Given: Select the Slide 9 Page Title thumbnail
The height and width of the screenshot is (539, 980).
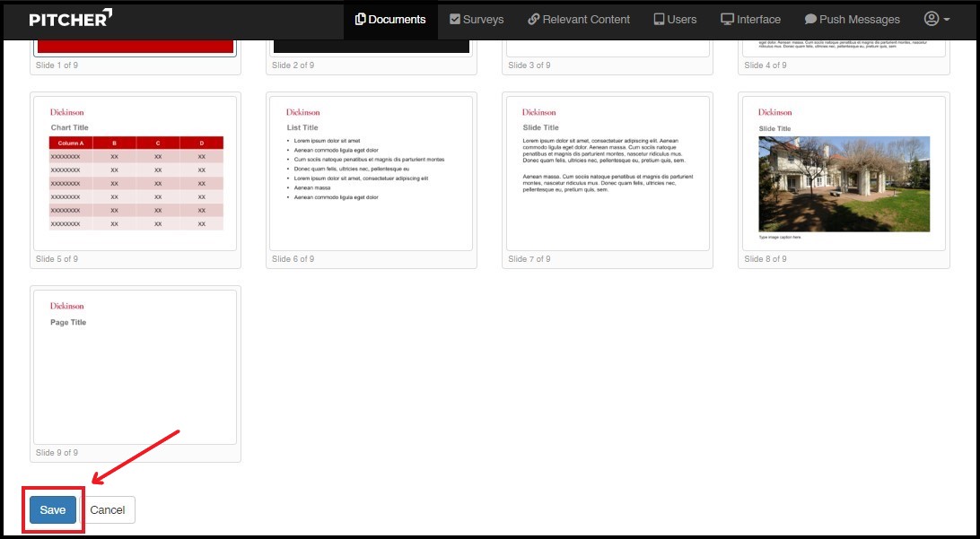Looking at the screenshot, I should click(x=136, y=367).
